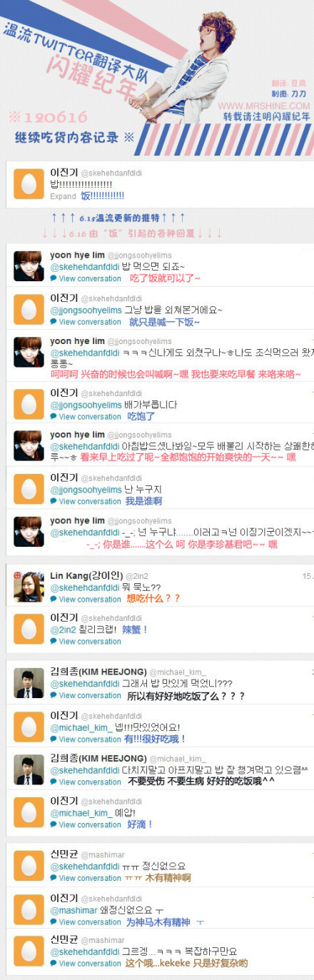Click the @2in2 mention in the 칠리크랩 reply

63,630
